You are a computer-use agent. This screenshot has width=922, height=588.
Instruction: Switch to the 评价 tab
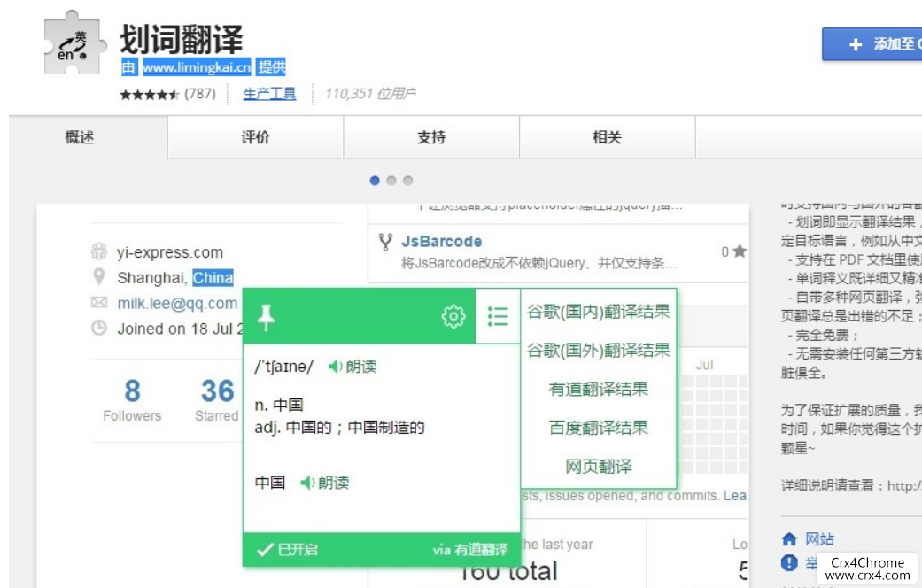255,137
